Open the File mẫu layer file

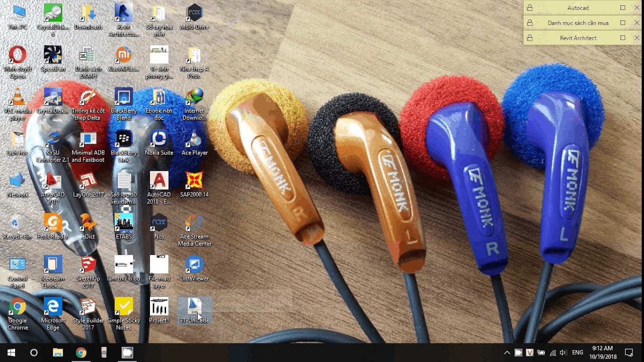(159, 272)
